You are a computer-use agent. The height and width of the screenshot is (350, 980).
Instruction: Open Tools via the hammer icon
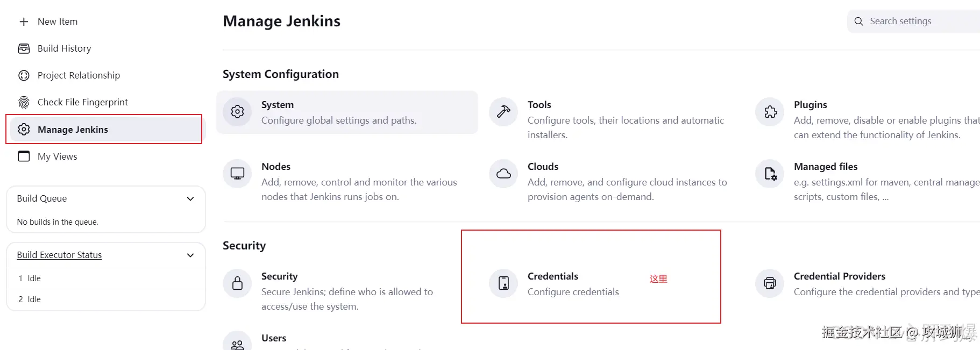(x=503, y=112)
